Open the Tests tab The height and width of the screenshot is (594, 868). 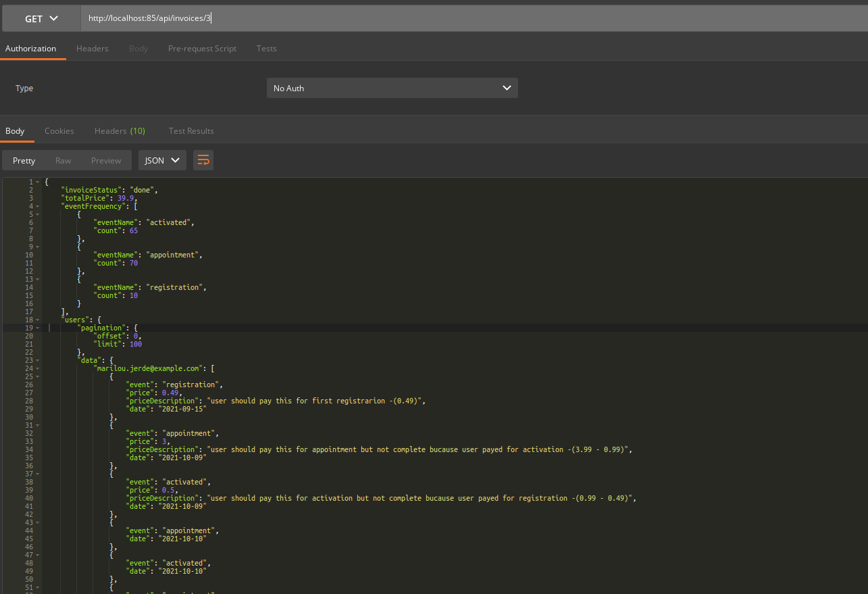coord(267,49)
